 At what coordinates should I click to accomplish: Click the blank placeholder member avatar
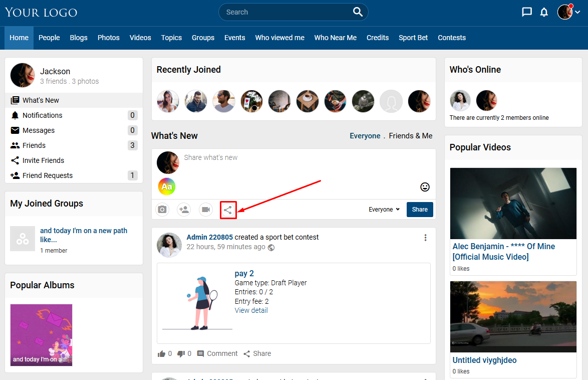tap(391, 101)
